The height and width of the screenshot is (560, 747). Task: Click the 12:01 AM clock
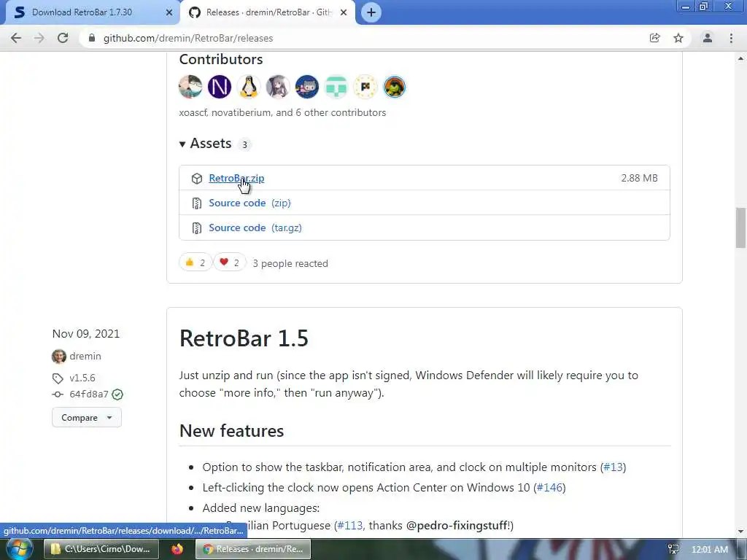point(709,549)
